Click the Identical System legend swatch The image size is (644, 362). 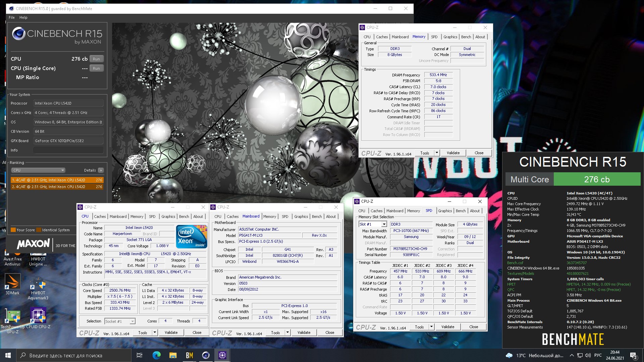(x=39, y=230)
